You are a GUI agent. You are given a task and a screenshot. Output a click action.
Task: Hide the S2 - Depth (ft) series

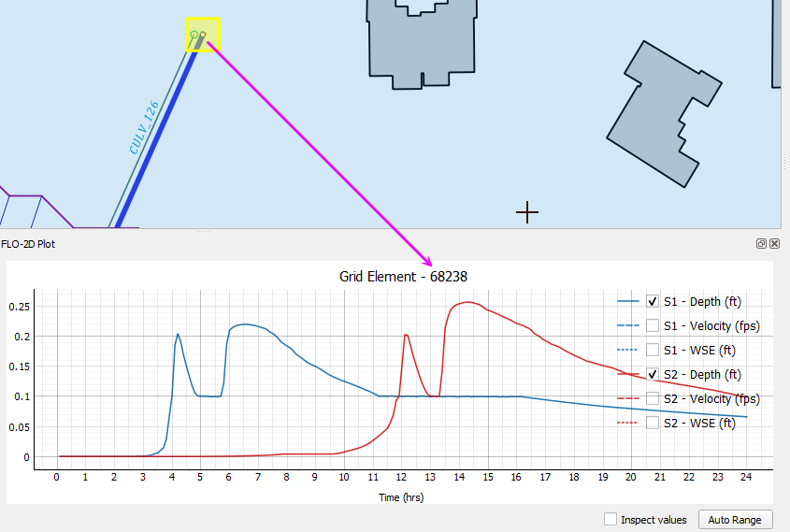point(653,374)
